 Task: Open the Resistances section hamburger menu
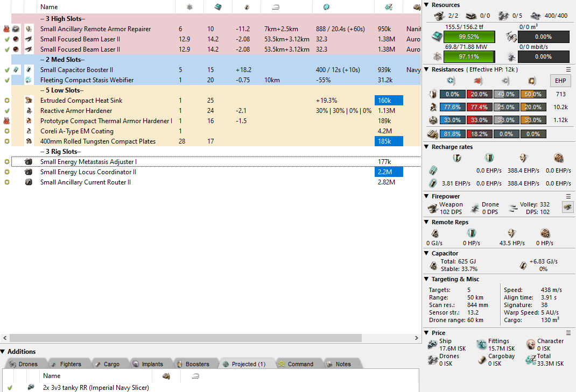[x=568, y=69]
